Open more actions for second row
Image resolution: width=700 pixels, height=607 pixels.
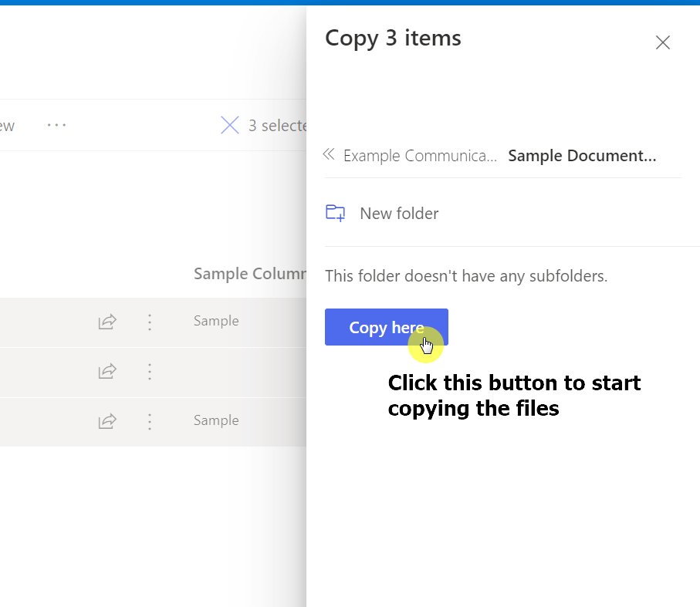click(x=150, y=372)
